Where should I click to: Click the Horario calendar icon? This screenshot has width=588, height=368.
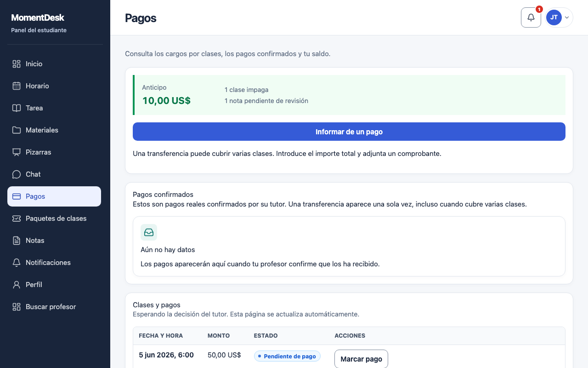tap(17, 86)
